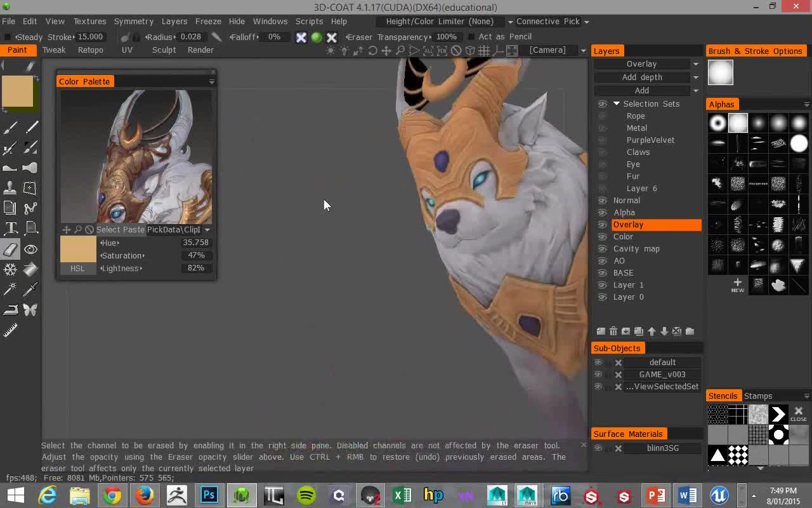This screenshot has width=812, height=508.
Task: Select the pencil tool in left toolbar
Action: (30, 127)
